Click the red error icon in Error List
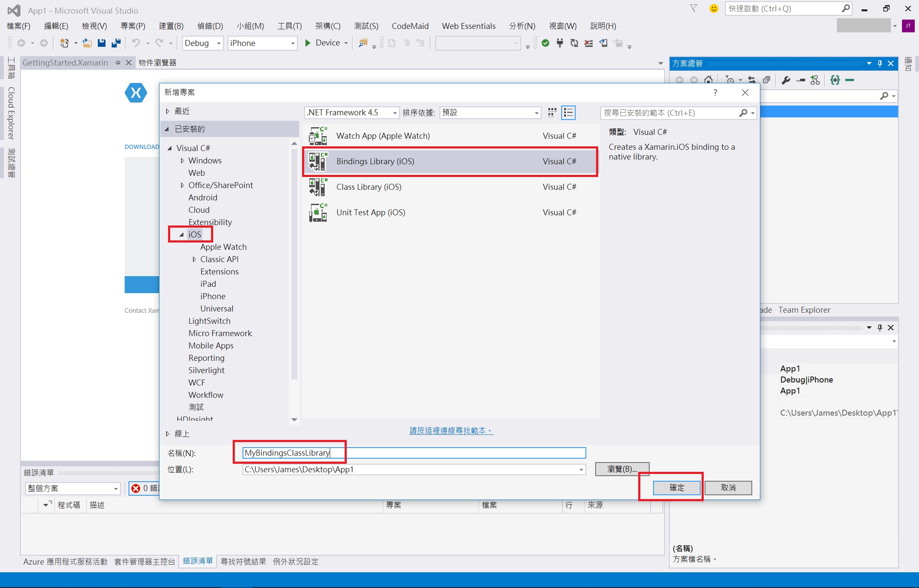919x588 pixels. (x=136, y=488)
